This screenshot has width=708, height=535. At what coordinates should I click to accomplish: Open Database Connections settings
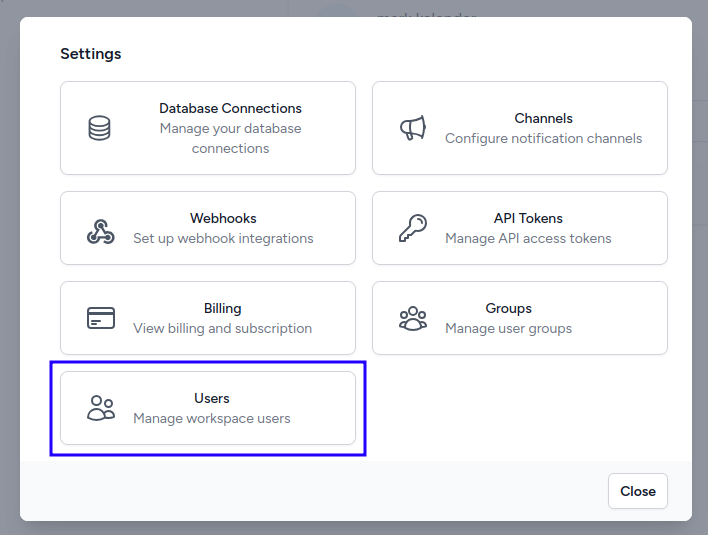tap(230, 109)
